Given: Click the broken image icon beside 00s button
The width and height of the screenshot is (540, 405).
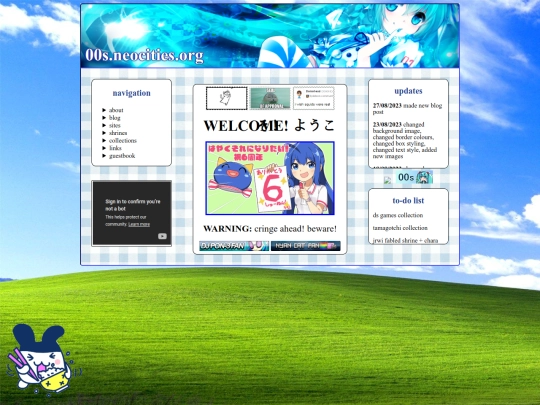Looking at the screenshot, I should [x=387, y=180].
